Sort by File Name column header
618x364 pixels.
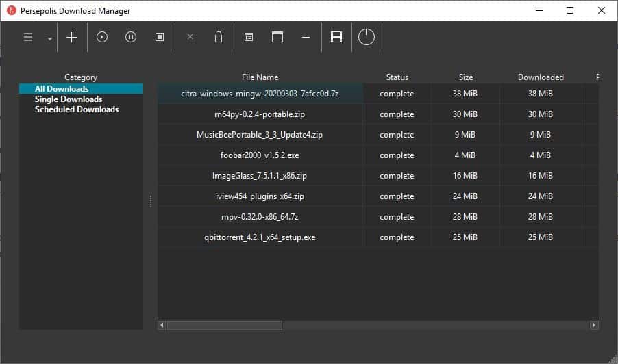(x=260, y=77)
